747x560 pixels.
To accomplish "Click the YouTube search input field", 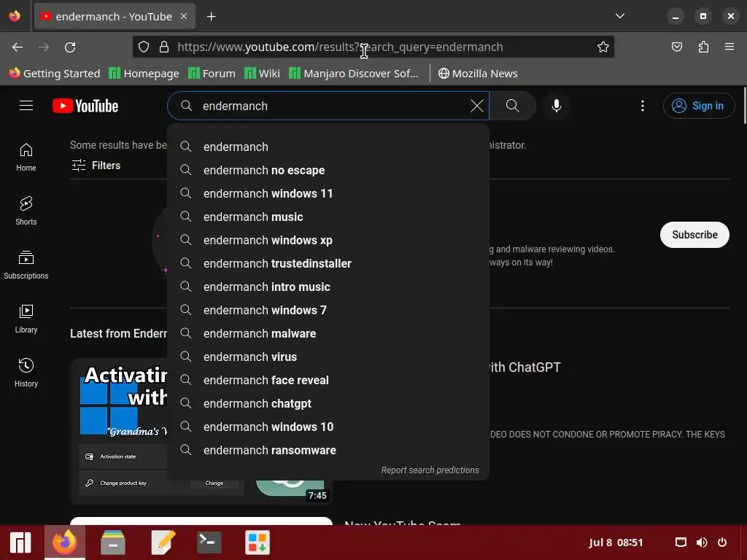I will click(x=329, y=106).
